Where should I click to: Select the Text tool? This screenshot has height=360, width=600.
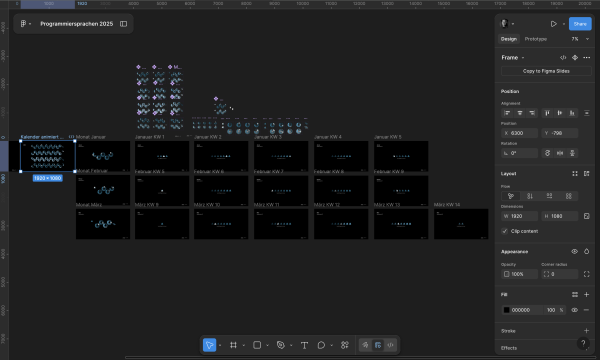coord(304,345)
